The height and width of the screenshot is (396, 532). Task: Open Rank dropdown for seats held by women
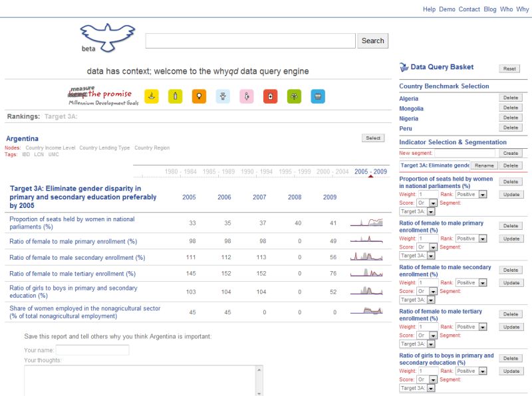(471, 194)
